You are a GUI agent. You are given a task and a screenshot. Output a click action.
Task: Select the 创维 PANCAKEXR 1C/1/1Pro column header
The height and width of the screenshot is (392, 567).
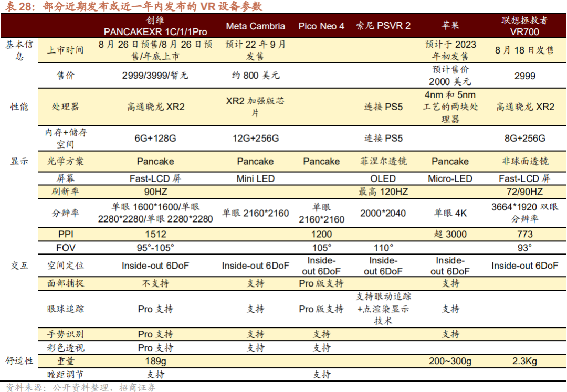coord(155,26)
